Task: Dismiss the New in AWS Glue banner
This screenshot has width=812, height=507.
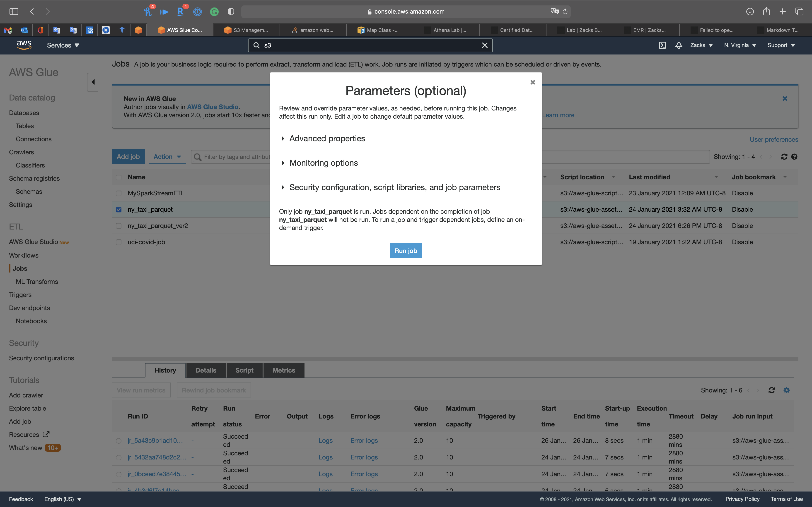Action: point(785,99)
